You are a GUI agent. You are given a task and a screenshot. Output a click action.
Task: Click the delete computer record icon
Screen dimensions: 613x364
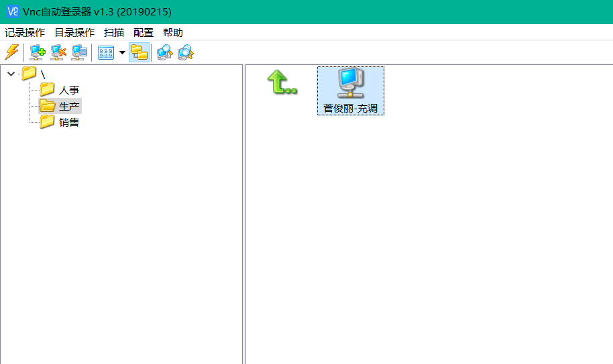pos(58,52)
